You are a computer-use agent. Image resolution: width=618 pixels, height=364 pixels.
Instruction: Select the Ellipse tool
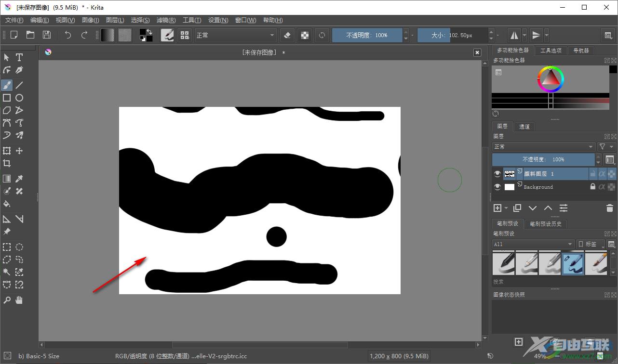pos(19,98)
